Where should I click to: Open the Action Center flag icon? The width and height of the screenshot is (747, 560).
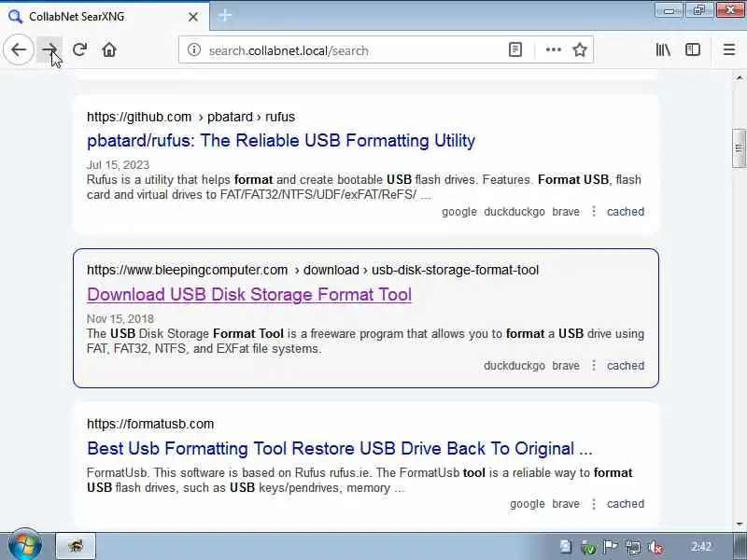coord(611,547)
